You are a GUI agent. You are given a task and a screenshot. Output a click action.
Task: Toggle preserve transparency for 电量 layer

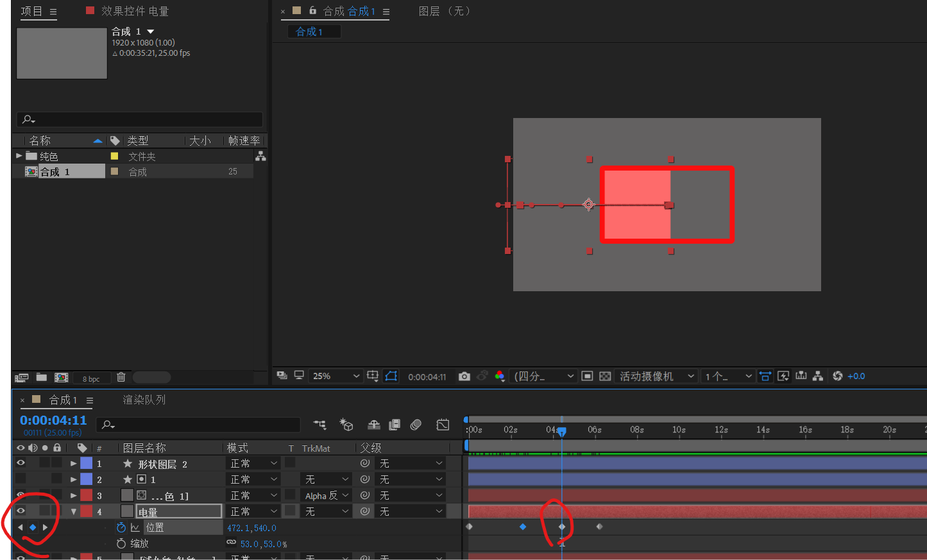(x=291, y=511)
